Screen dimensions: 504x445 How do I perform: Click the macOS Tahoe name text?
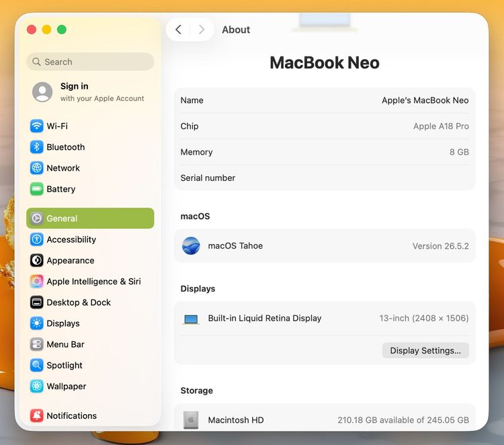[235, 245]
